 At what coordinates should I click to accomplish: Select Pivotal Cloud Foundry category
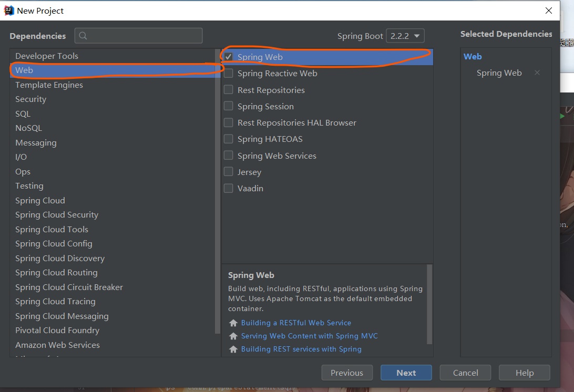click(112, 331)
